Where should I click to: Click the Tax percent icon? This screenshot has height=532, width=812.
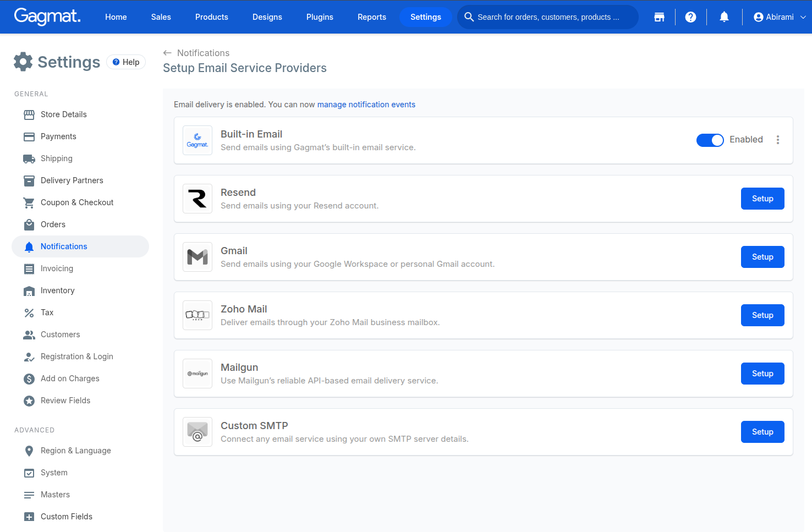coord(29,312)
